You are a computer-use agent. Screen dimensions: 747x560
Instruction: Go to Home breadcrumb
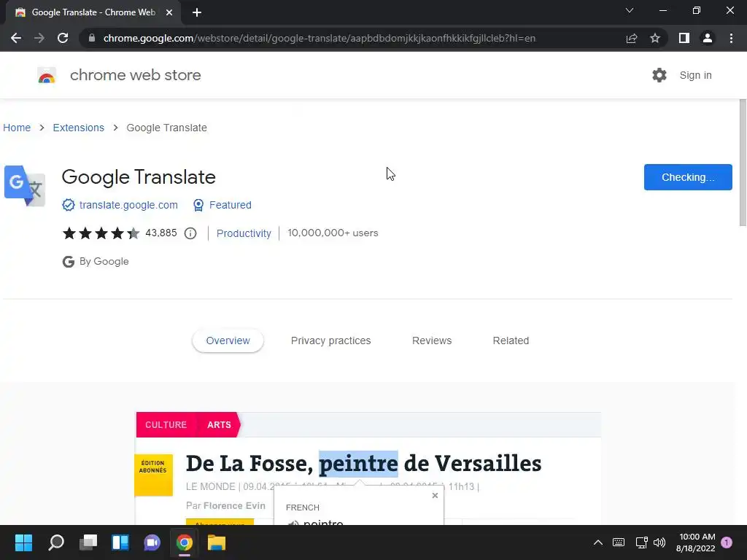tap(17, 128)
